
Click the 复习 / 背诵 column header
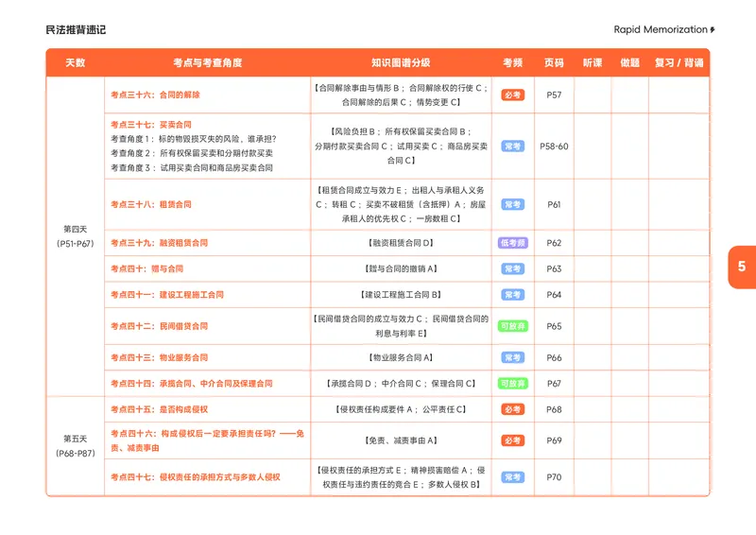tap(679, 62)
